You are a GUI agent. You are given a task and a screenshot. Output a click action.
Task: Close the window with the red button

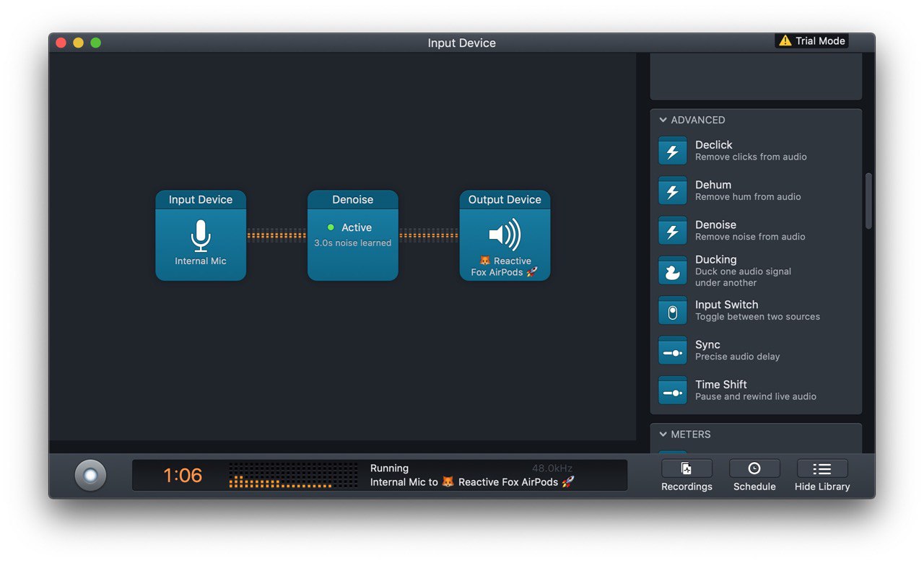click(x=61, y=43)
